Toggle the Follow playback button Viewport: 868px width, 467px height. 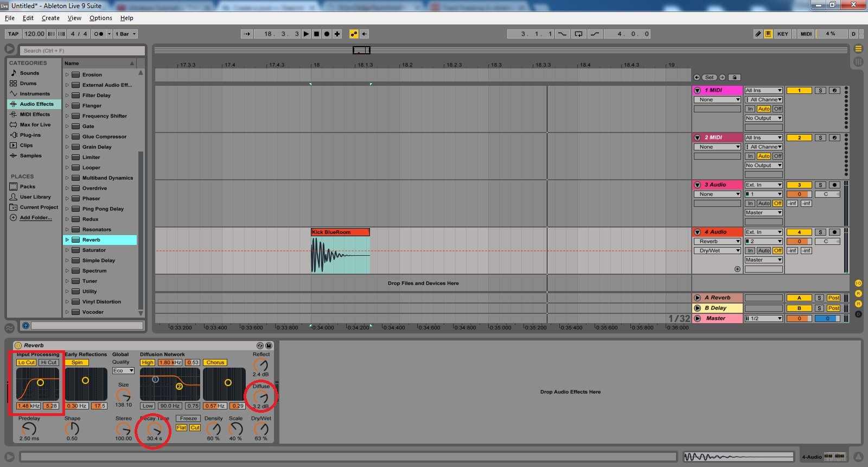[247, 34]
